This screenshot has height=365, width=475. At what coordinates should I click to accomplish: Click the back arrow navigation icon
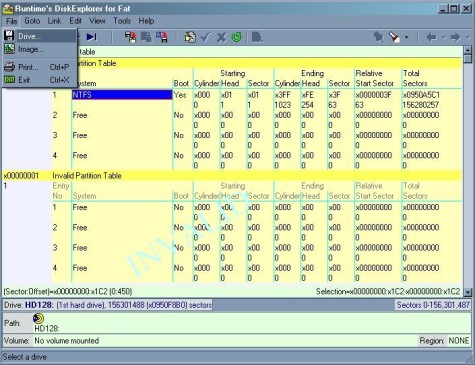(432, 37)
